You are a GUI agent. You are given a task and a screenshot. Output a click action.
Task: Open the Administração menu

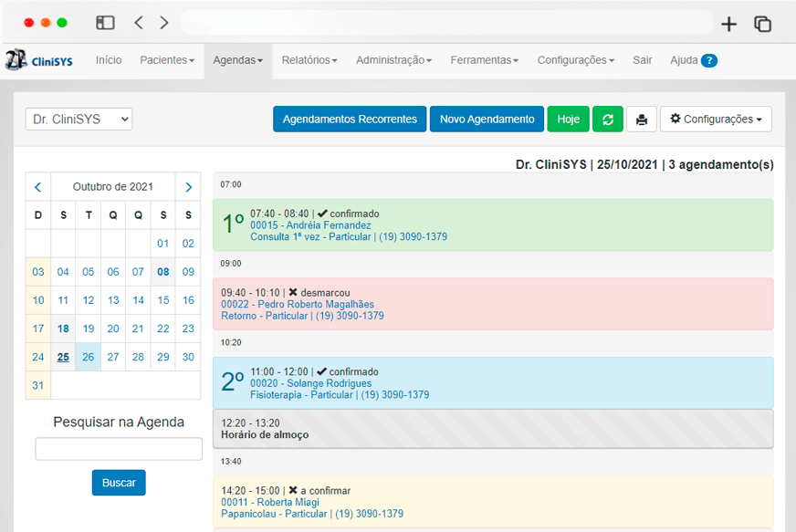click(x=393, y=60)
